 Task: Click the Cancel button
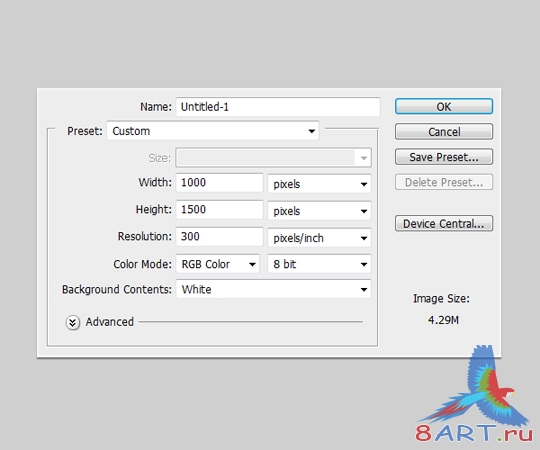pyautogui.click(x=444, y=132)
